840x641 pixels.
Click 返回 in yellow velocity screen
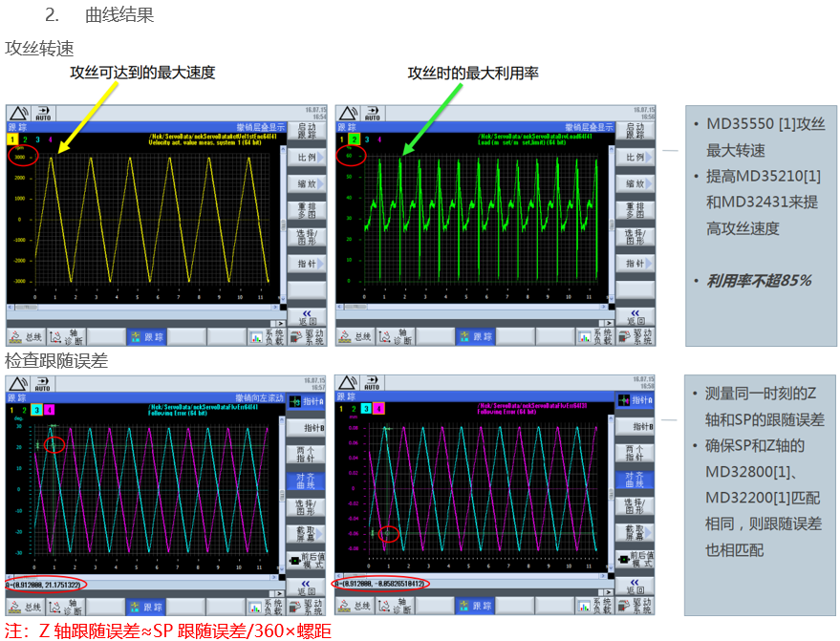click(307, 317)
